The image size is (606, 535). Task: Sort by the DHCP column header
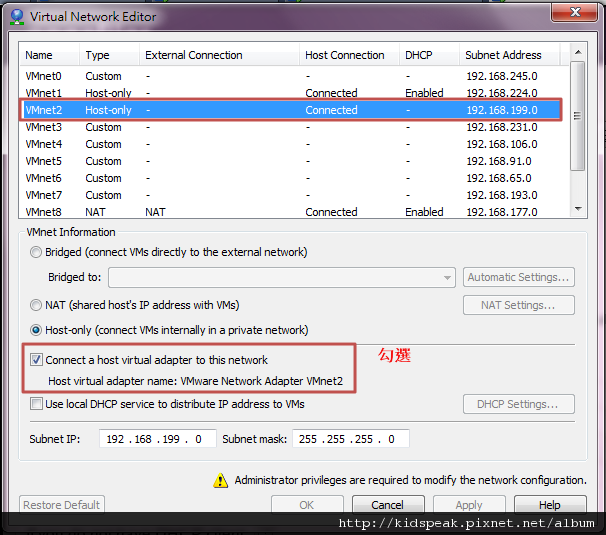pos(430,55)
